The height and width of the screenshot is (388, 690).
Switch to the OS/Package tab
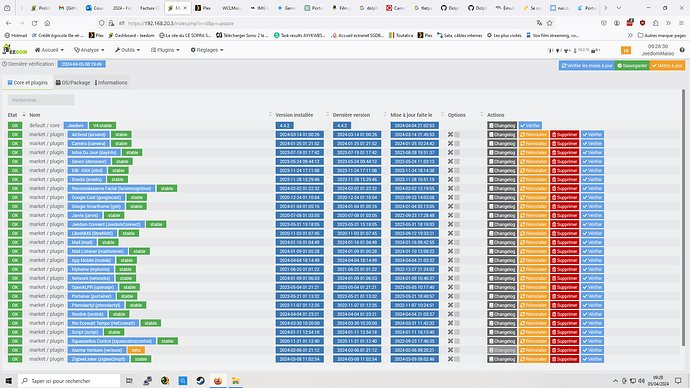[x=73, y=83]
